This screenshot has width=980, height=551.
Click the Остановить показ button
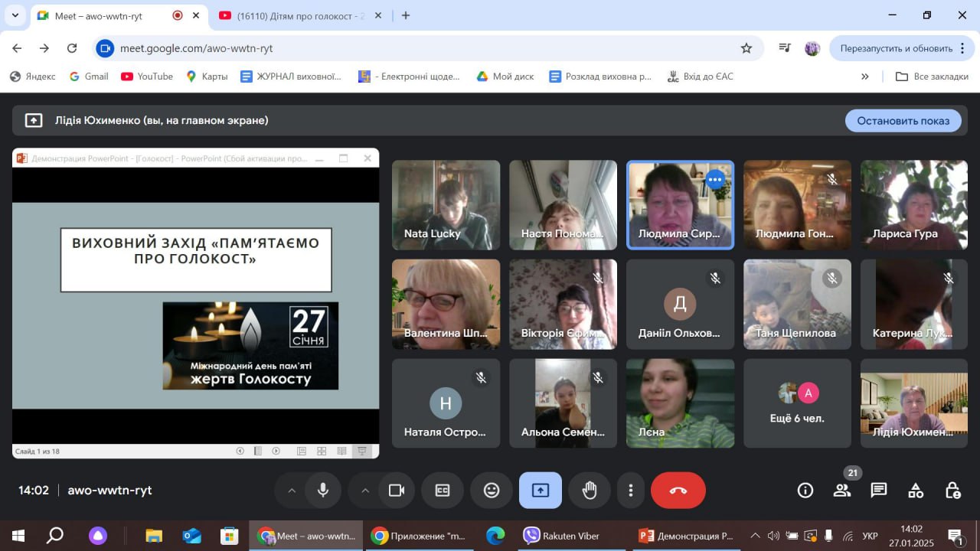pos(903,120)
